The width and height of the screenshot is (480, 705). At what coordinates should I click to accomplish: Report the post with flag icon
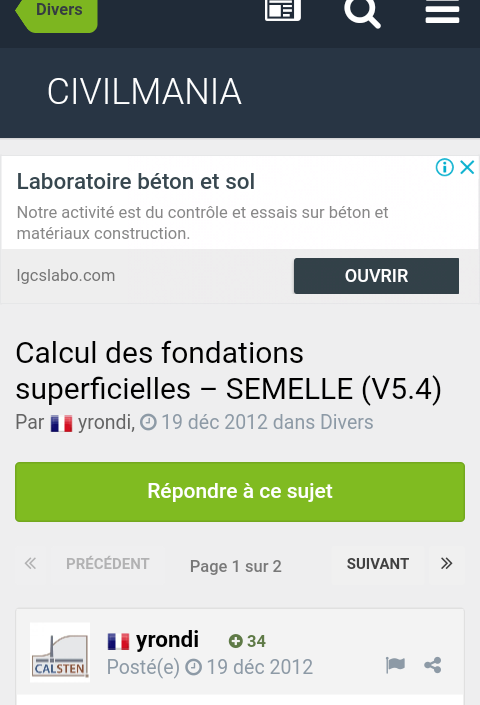tap(396, 665)
